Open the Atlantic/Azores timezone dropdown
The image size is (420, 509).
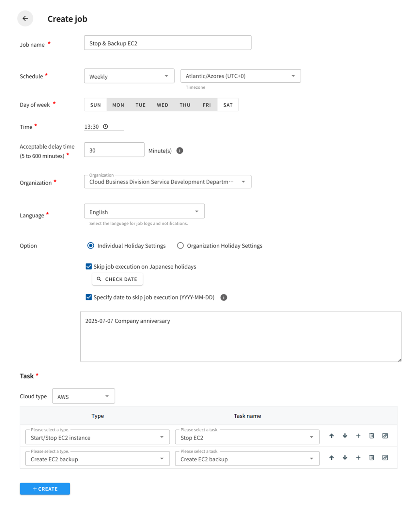pos(241,76)
